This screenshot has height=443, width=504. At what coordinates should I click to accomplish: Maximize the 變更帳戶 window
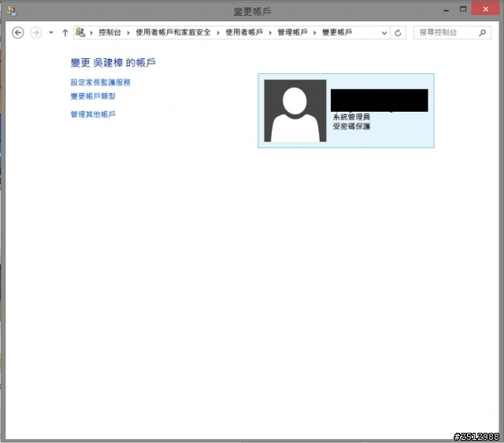click(x=463, y=9)
